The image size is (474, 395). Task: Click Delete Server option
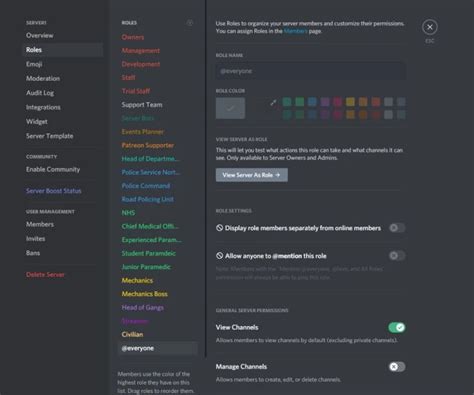point(45,275)
